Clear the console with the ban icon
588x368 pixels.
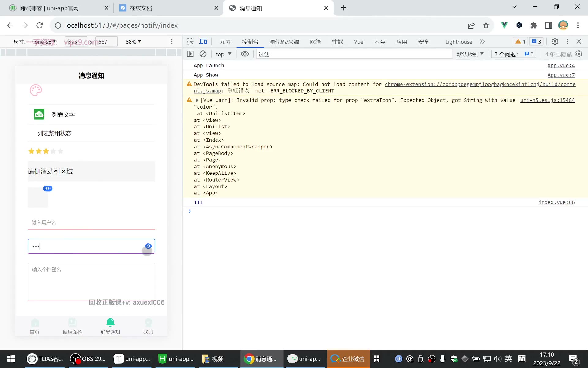pyautogui.click(x=203, y=54)
